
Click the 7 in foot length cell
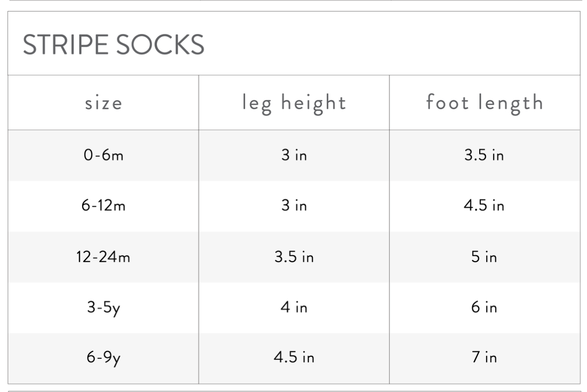point(484,357)
